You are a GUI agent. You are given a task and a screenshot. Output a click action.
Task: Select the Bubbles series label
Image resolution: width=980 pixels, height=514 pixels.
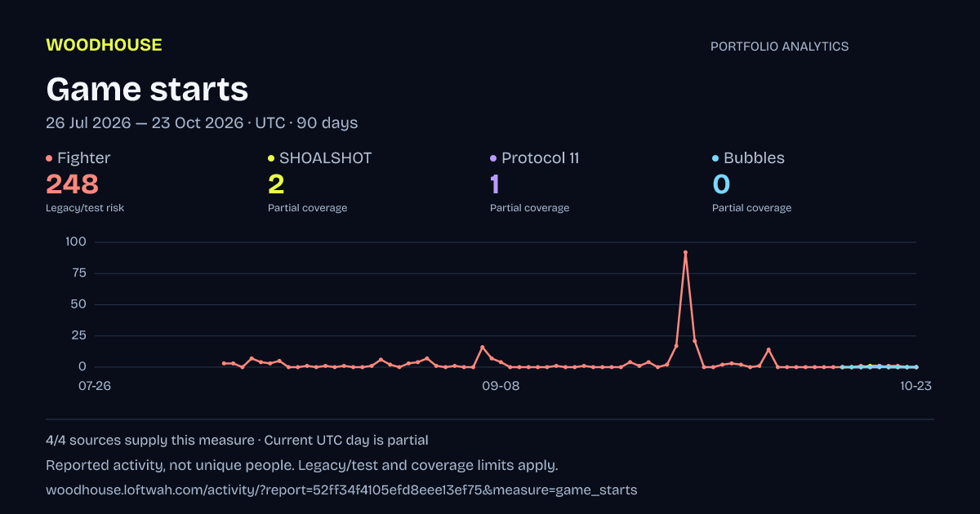click(752, 158)
